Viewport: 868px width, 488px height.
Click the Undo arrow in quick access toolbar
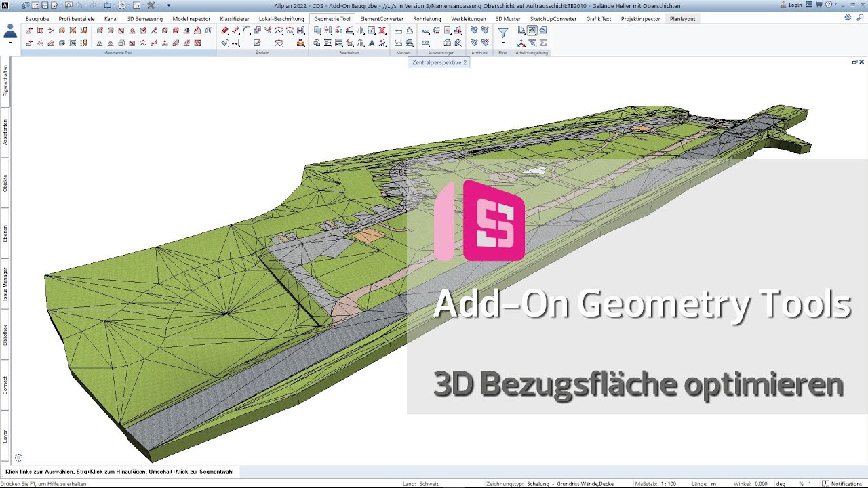coord(79,5)
